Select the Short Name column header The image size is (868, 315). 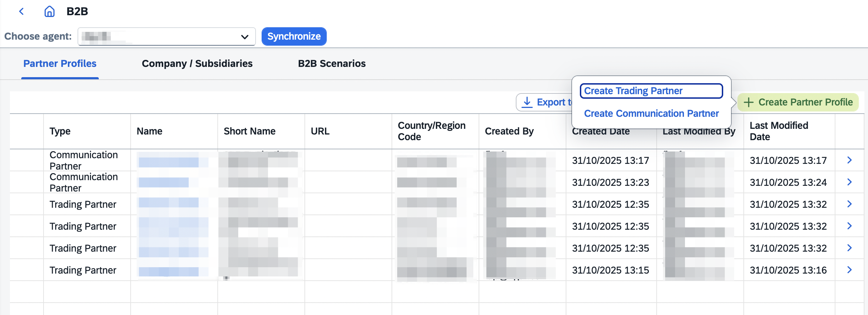[x=250, y=131]
